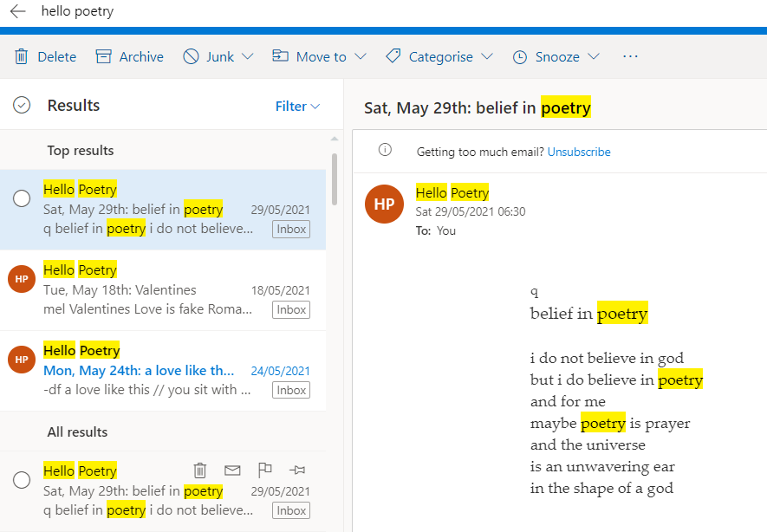Select top result Sat, May 29th email checkbox
The height and width of the screenshot is (532, 767).
pos(22,198)
